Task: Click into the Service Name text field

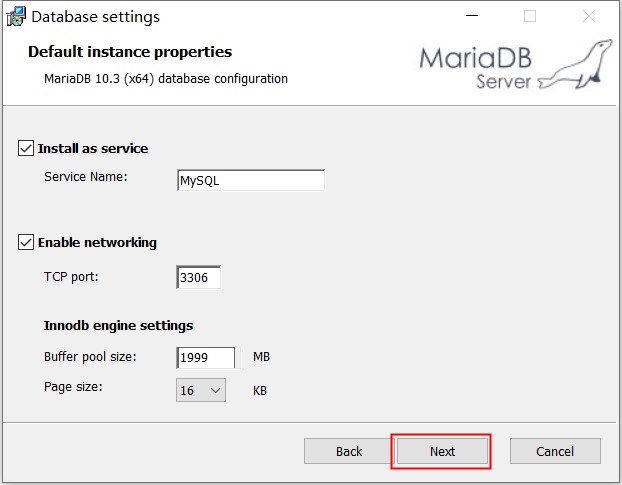Action: click(250, 181)
